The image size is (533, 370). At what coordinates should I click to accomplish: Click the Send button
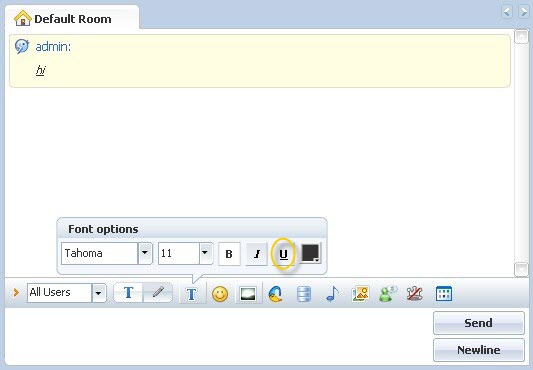tap(478, 323)
